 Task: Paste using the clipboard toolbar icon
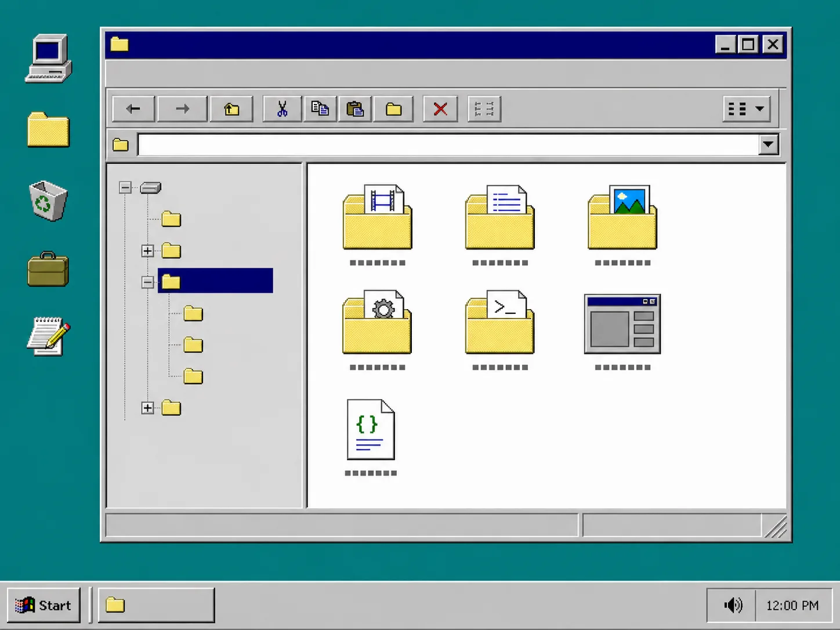pos(355,109)
